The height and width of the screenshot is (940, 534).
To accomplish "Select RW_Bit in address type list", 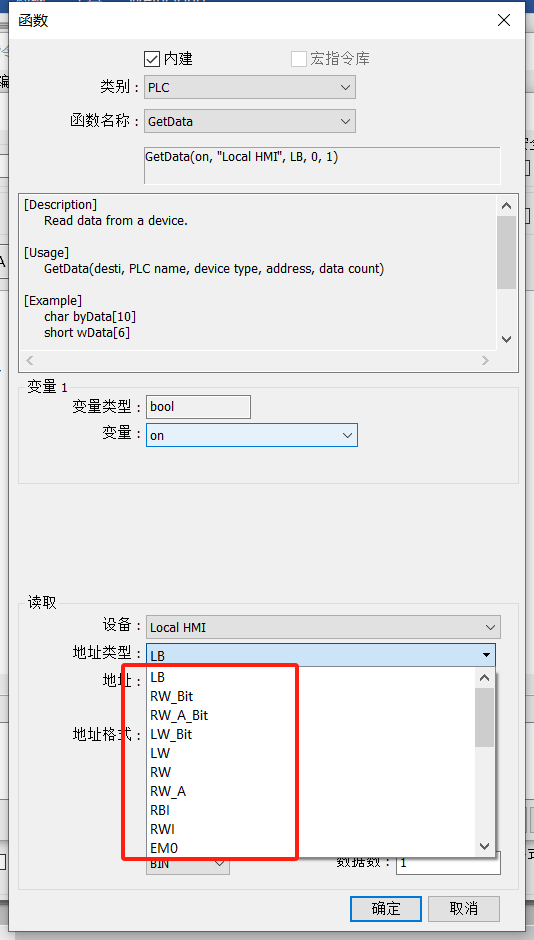I will 171,696.
